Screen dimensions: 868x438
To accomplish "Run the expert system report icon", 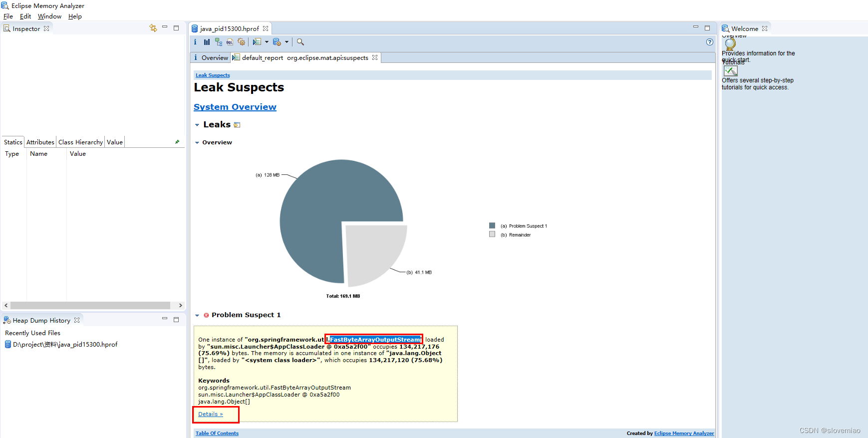I will coord(257,42).
